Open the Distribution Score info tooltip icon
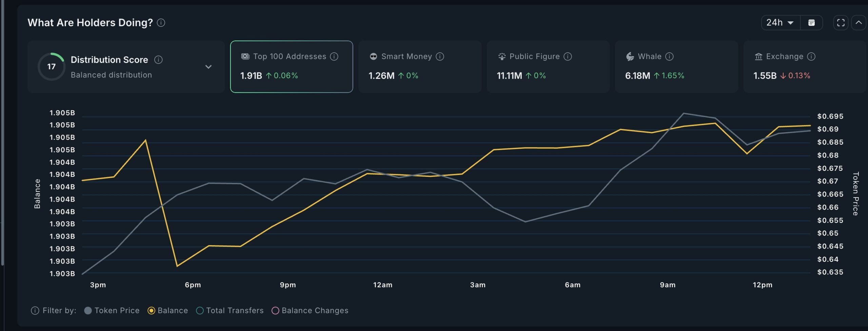The height and width of the screenshot is (331, 868). pyautogui.click(x=158, y=60)
